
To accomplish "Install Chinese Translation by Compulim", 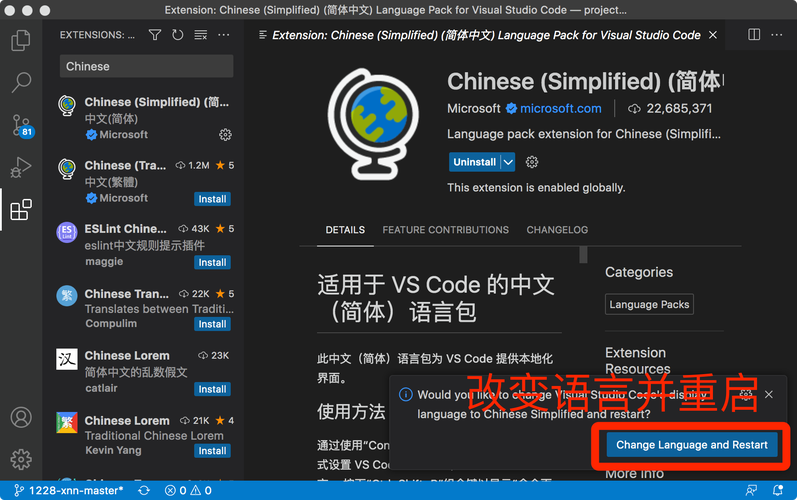I will [x=212, y=324].
